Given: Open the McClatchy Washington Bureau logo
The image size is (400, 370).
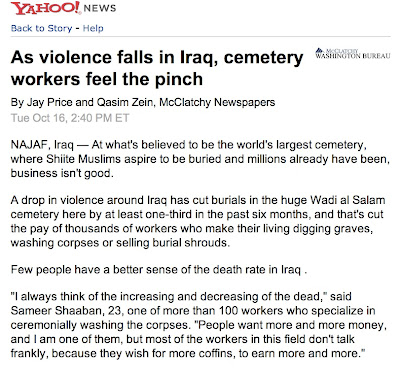Looking at the screenshot, I should 353,53.
